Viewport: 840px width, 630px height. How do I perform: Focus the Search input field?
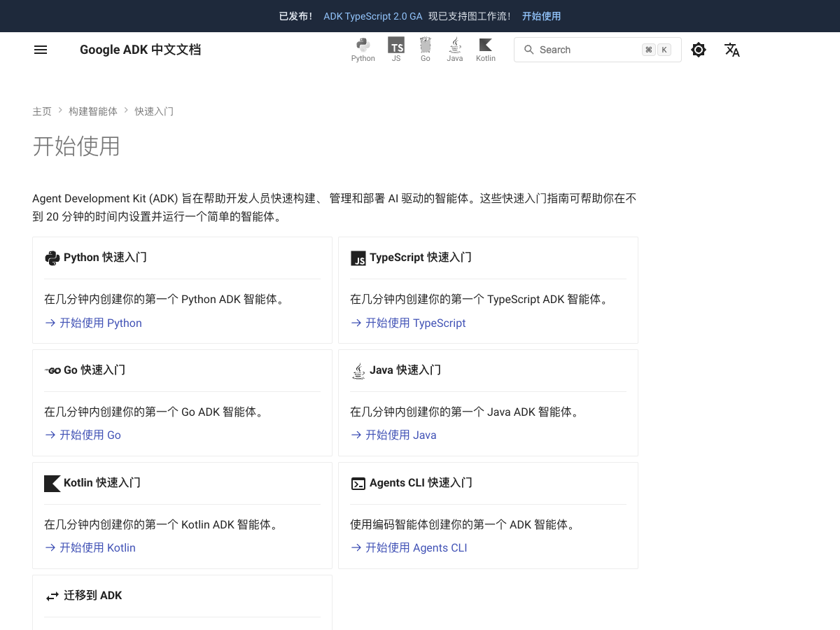tap(598, 50)
